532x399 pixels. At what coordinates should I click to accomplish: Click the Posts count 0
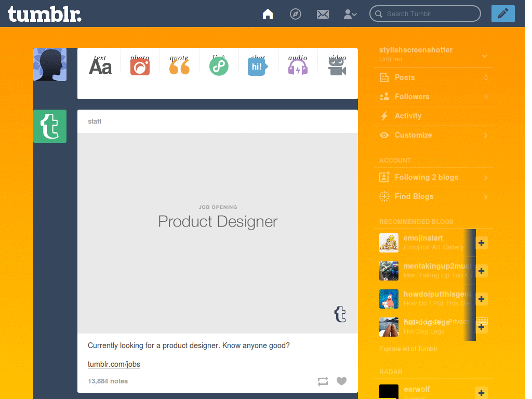pos(486,78)
